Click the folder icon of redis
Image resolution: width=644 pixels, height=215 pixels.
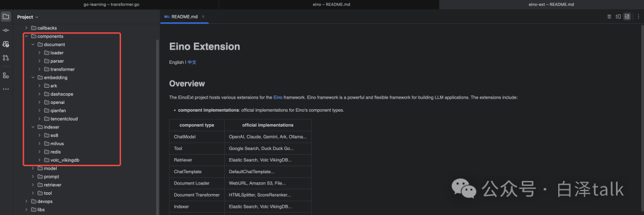[x=47, y=152]
